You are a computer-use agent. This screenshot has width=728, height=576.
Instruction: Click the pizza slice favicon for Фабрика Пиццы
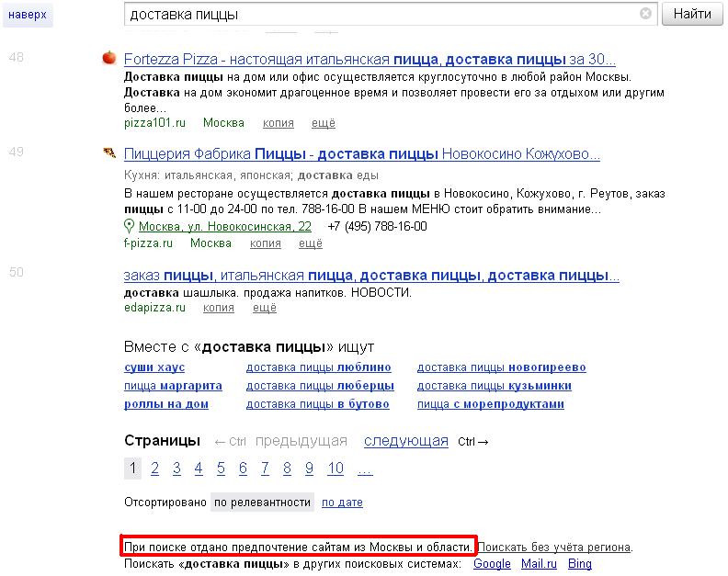pos(108,153)
